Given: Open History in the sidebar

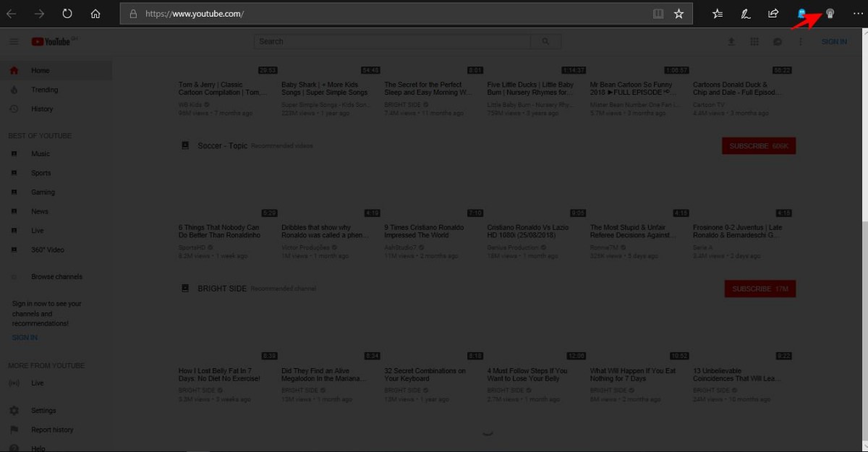Looking at the screenshot, I should 56,109.
